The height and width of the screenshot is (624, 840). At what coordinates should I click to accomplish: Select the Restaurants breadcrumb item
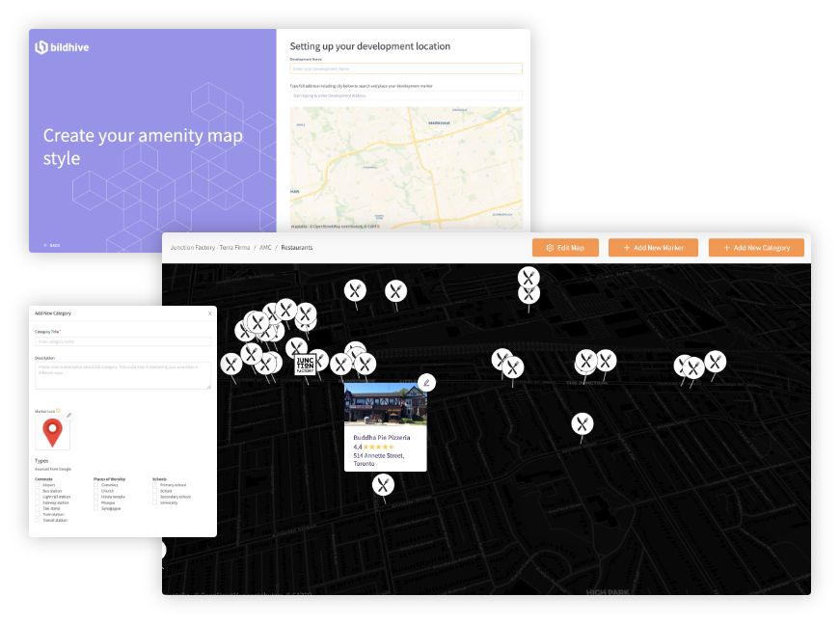tap(297, 247)
